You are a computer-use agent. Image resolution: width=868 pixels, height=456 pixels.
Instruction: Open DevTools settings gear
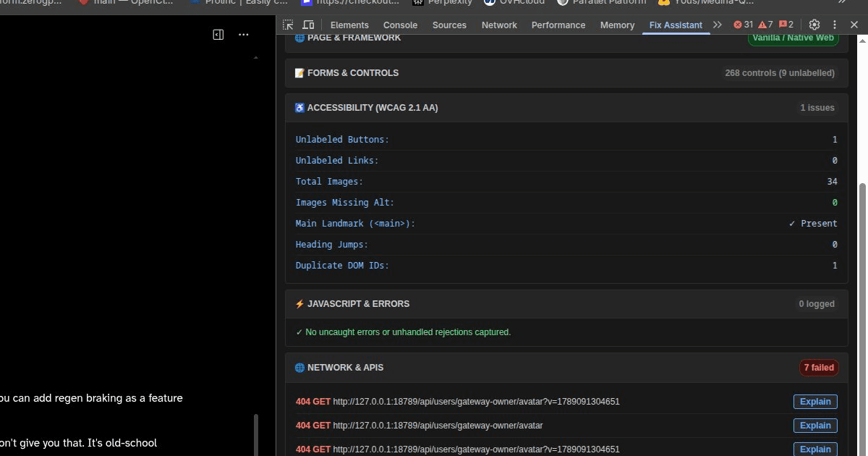click(x=814, y=25)
